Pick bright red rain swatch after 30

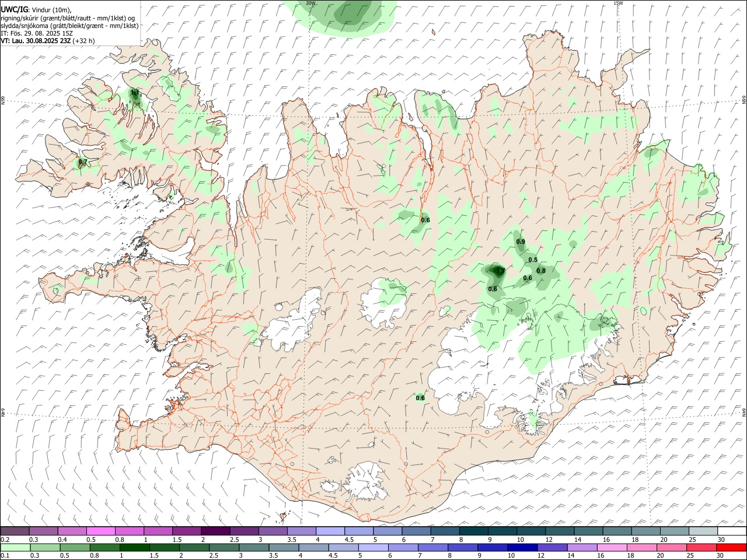coord(731,547)
